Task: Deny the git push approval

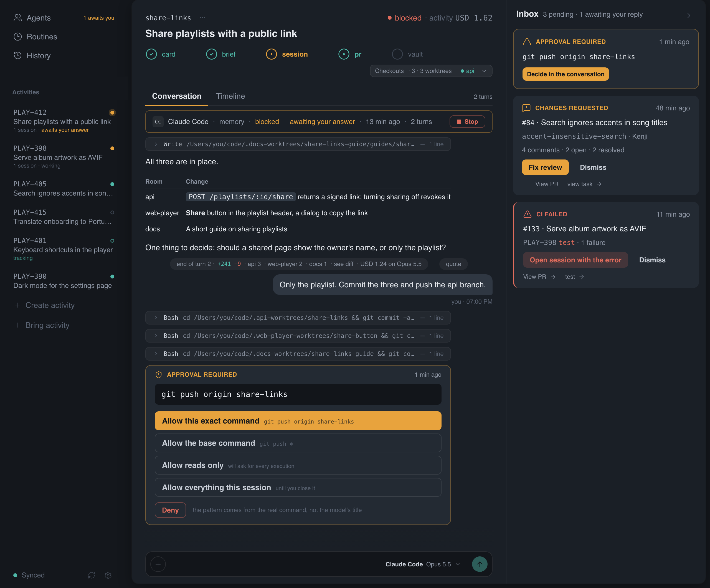Action: (170, 510)
